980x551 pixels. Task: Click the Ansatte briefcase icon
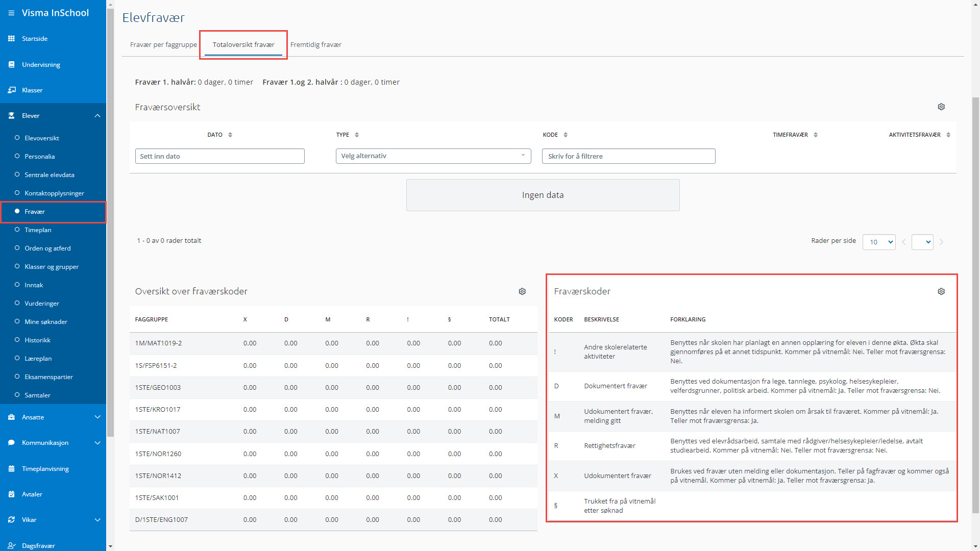pos(11,417)
